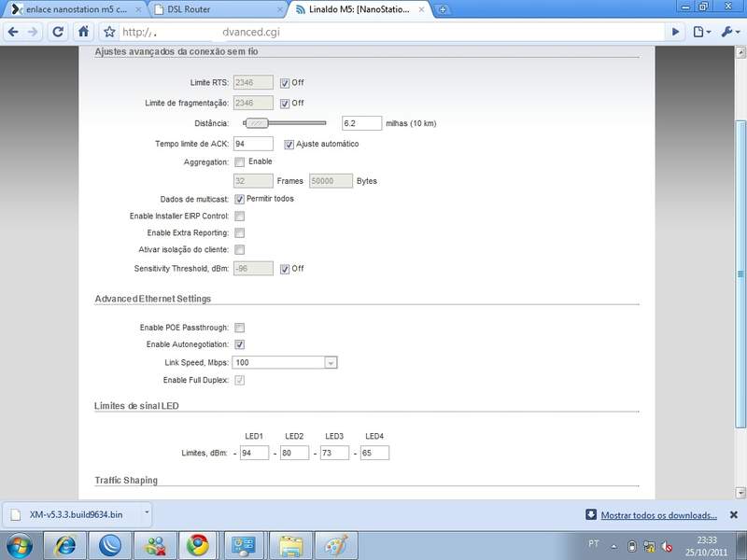Click the Enable Full Duplex checkbox

(240, 380)
